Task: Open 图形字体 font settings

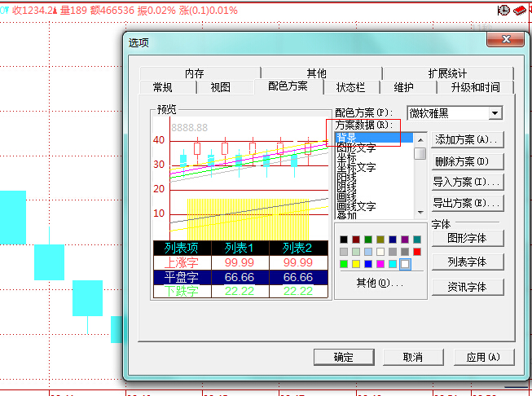Action: click(467, 239)
